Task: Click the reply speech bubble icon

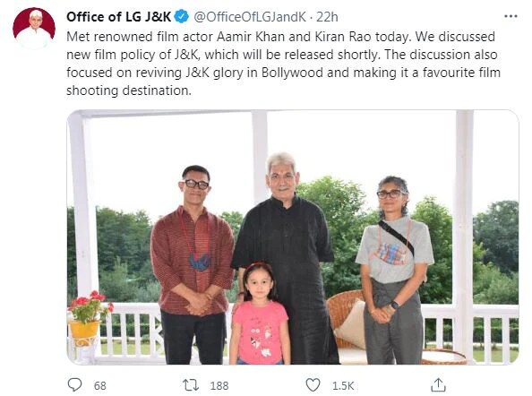Action: point(74,385)
